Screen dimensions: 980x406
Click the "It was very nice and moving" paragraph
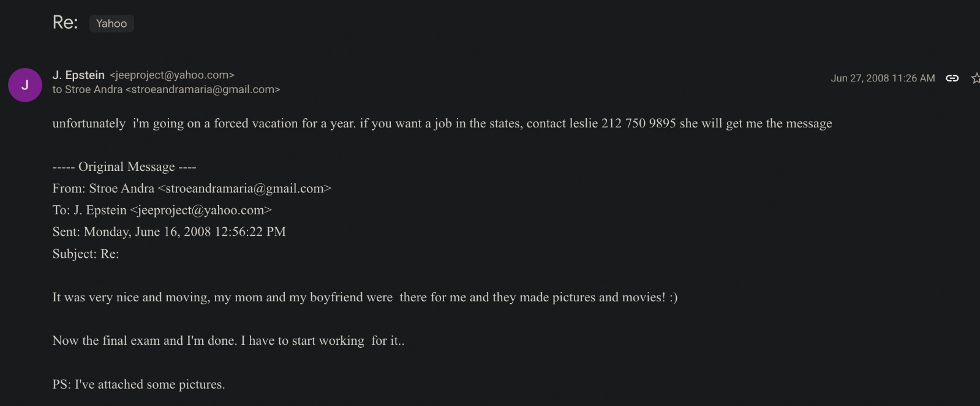click(x=364, y=297)
